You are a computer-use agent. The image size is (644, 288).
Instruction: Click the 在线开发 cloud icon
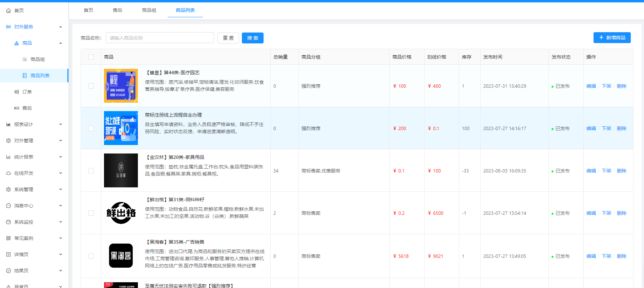tap(8, 173)
